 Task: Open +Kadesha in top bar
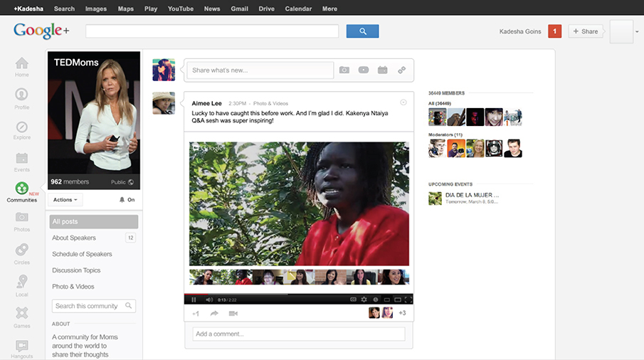[x=28, y=9]
